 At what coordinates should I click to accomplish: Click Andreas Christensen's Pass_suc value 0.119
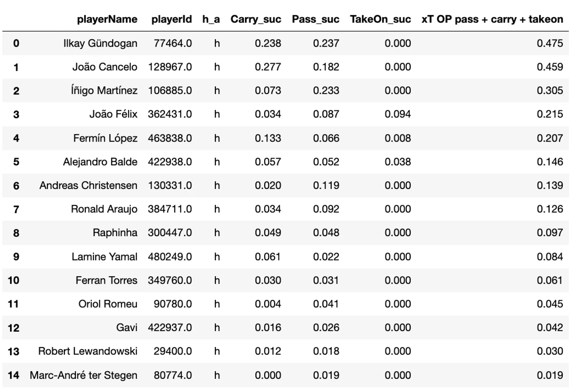[x=326, y=185]
